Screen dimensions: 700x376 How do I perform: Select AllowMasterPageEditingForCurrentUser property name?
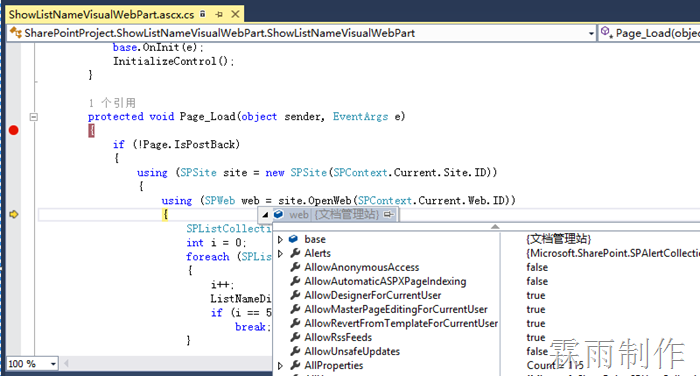396,309
